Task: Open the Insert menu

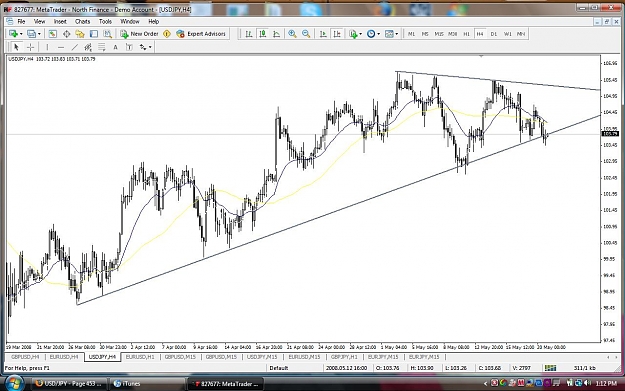Action: (61, 22)
